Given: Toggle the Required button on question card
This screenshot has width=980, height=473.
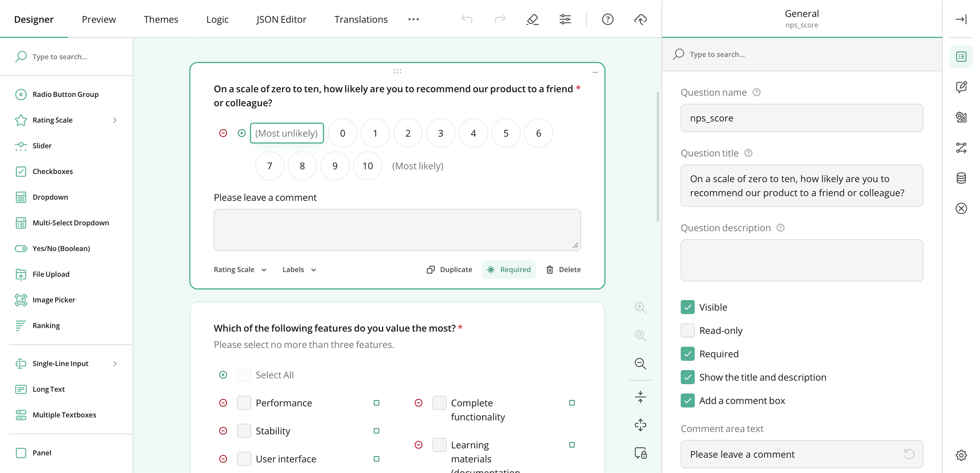Looking at the screenshot, I should click(509, 269).
